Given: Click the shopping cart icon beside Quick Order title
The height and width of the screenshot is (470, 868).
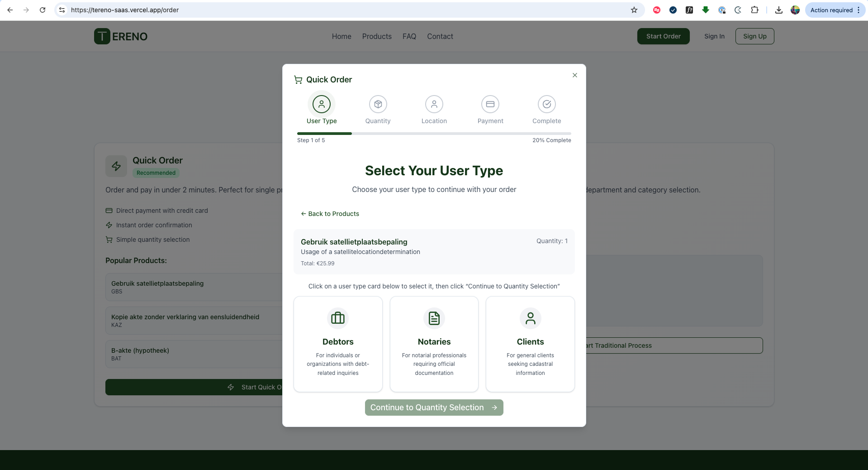Looking at the screenshot, I should point(298,80).
